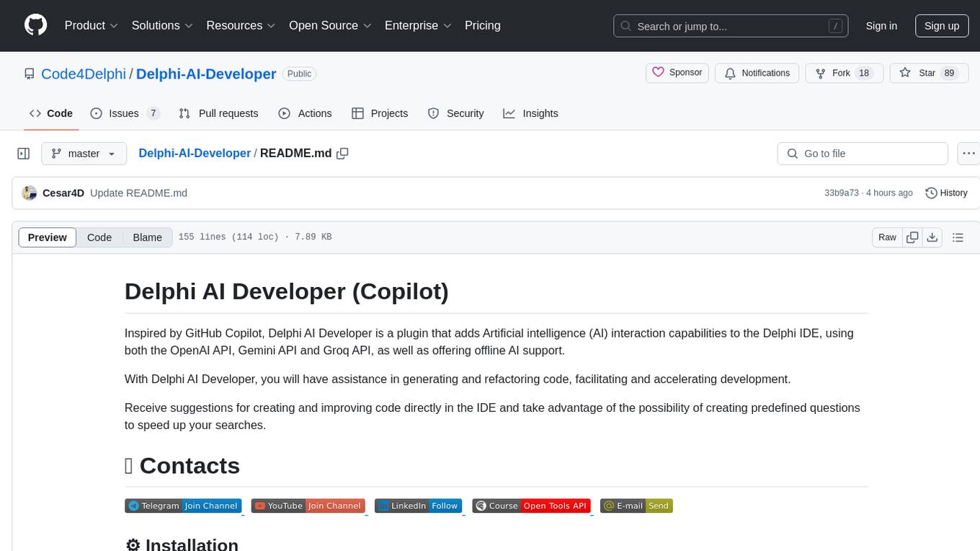
Task: Click the Delphi AI Developer (Copilot) heading
Action: pyautogui.click(x=287, y=291)
